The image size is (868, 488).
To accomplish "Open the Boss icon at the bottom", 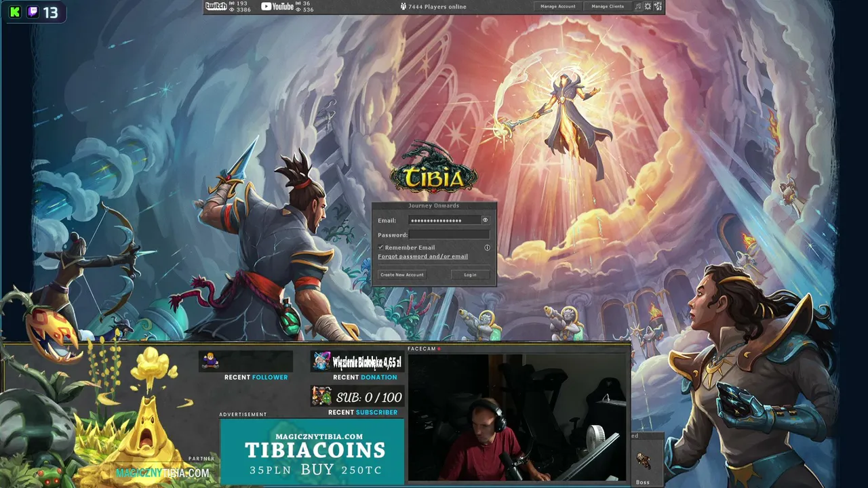I will (643, 462).
